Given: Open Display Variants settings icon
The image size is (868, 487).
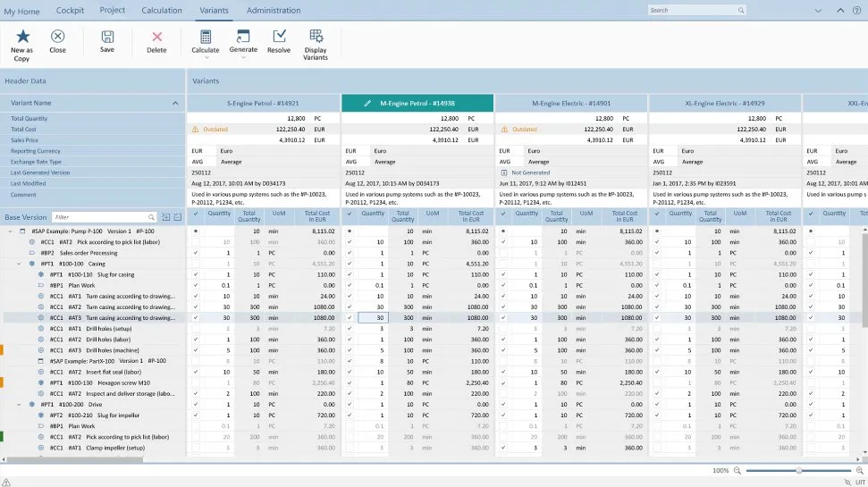Looking at the screenshot, I should tap(316, 37).
